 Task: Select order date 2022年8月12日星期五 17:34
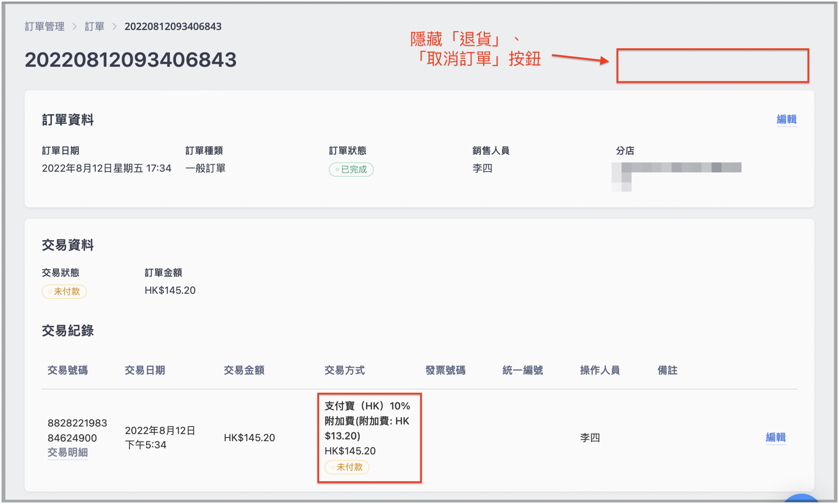pos(106,168)
